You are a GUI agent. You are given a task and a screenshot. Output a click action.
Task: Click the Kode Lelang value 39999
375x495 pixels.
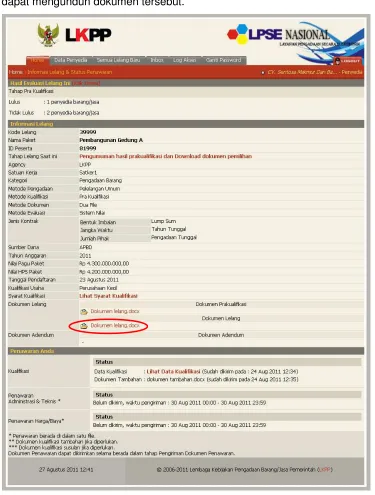click(88, 132)
